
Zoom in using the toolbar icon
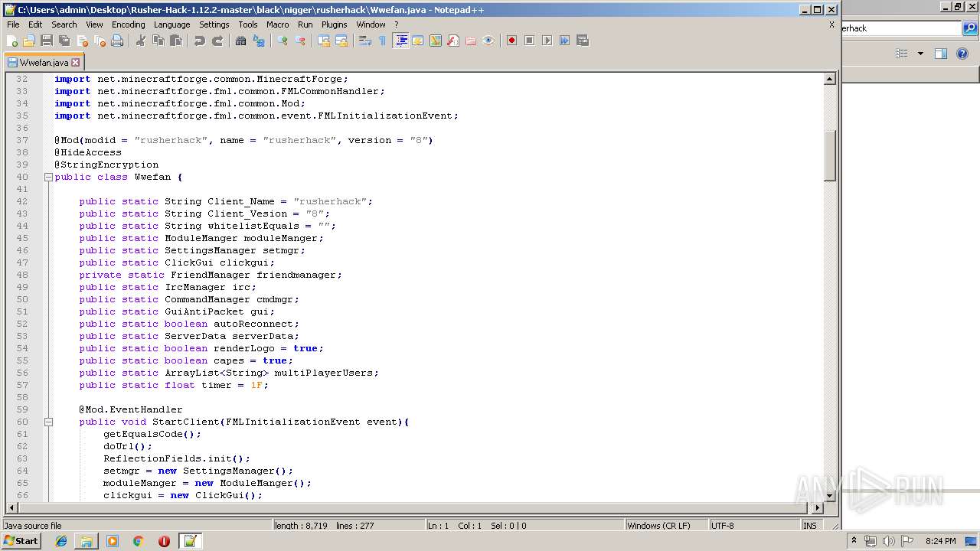pos(283,41)
